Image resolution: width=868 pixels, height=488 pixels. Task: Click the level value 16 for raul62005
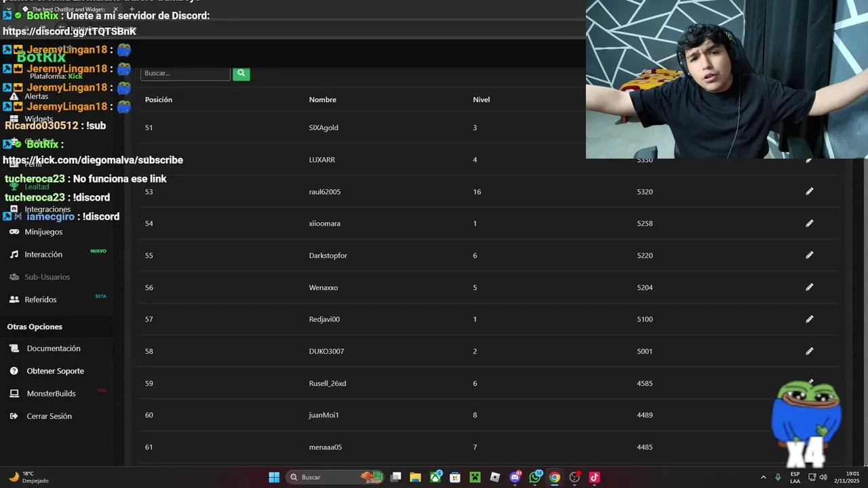(x=477, y=192)
